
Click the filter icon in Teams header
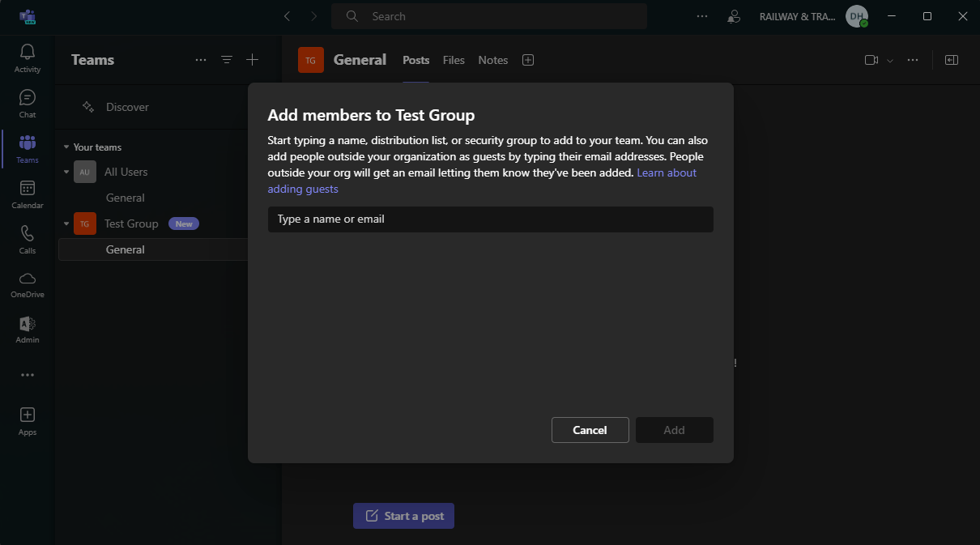(227, 60)
